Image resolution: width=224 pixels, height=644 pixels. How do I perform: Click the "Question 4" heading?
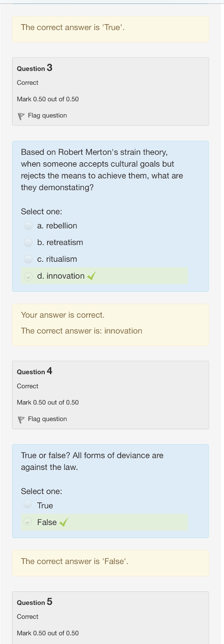click(34, 371)
